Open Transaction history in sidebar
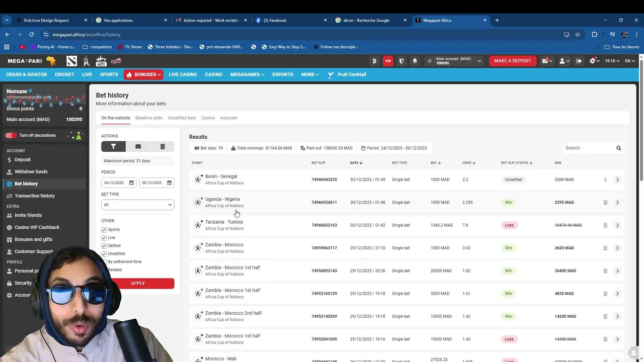The width and height of the screenshot is (644, 362). [x=34, y=196]
